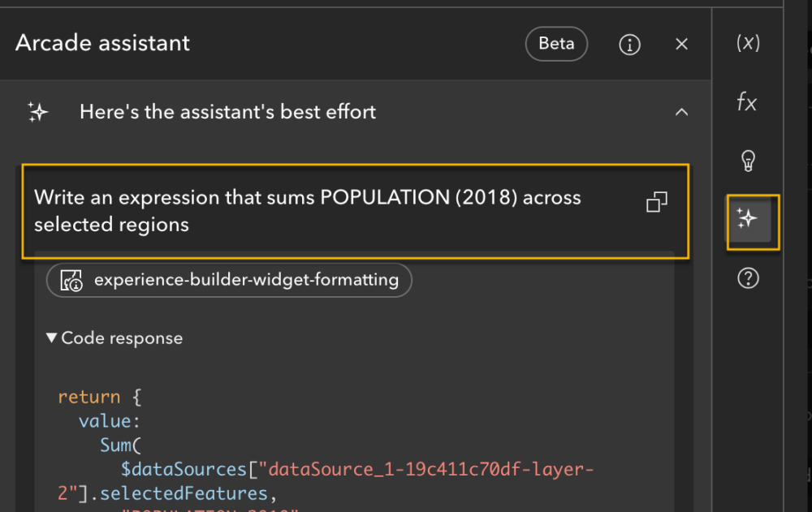812x512 pixels.
Task: Click the prompt text about summing POPULATION
Action: (307, 211)
